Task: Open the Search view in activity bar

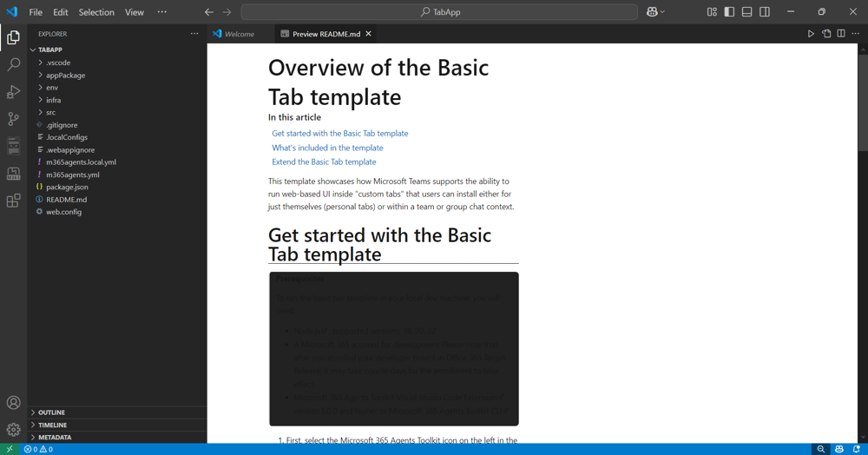Action: point(13,64)
